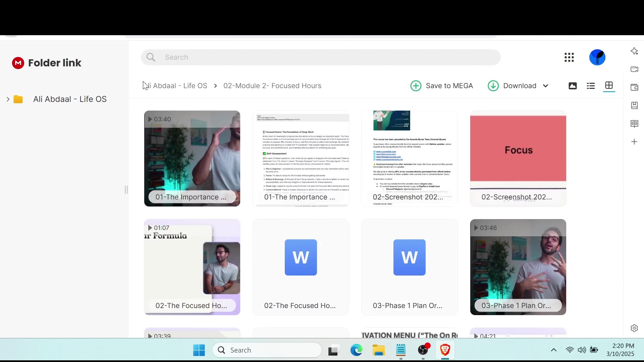The image size is (644, 362).
Task: Open the video meeting sidebar icon
Action: (635, 69)
